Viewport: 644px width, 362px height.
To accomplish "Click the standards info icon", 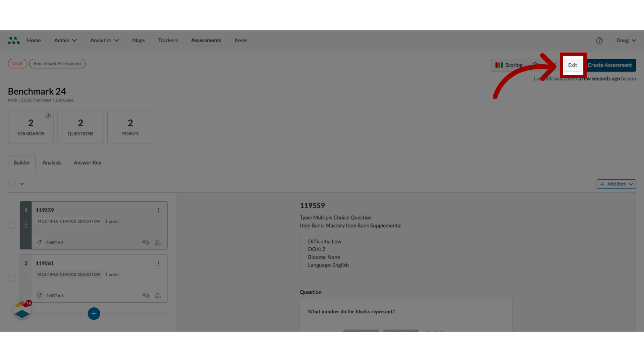I will click(x=48, y=116).
